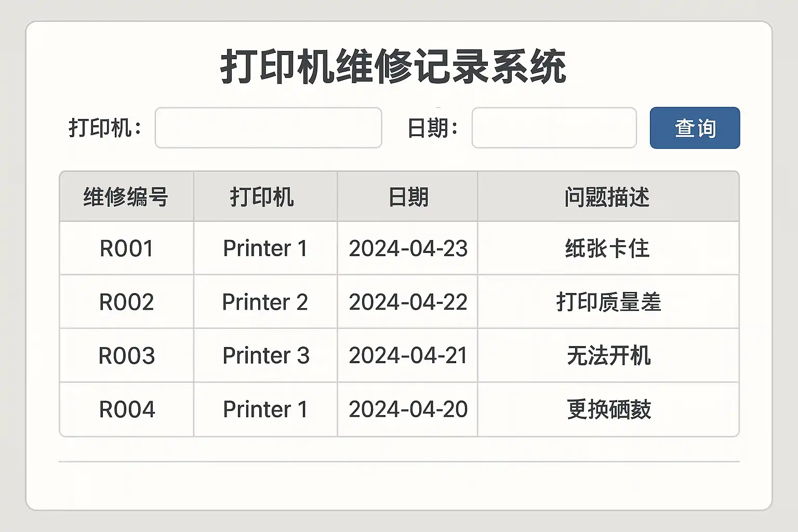Click the 查询 search button

coord(695,128)
